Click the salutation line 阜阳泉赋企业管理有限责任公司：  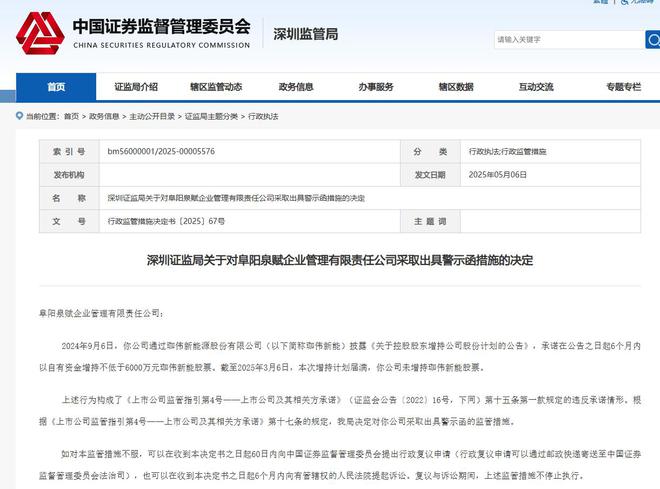pyautogui.click(x=101, y=314)
